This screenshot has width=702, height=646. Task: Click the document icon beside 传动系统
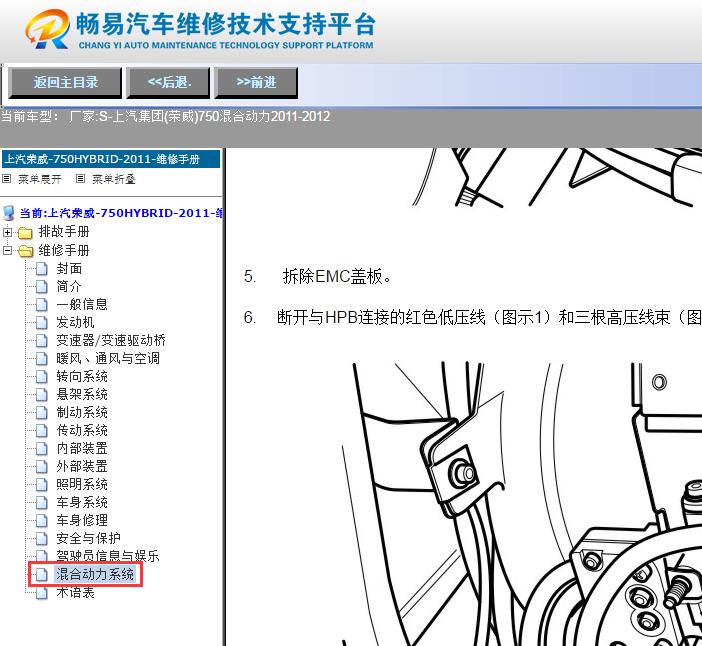pyautogui.click(x=42, y=430)
